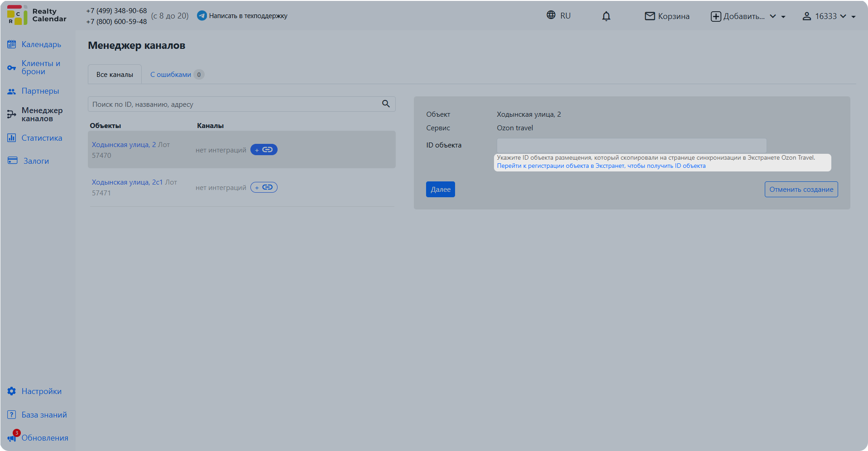Image resolution: width=868 pixels, height=451 pixels.
Task: Expand the 16333 account menu
Action: [829, 16]
